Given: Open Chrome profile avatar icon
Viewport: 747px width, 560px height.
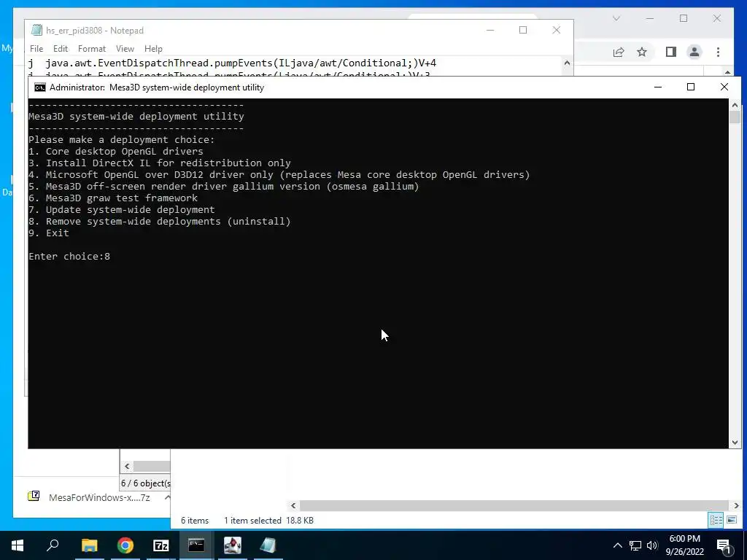Looking at the screenshot, I should (x=694, y=52).
